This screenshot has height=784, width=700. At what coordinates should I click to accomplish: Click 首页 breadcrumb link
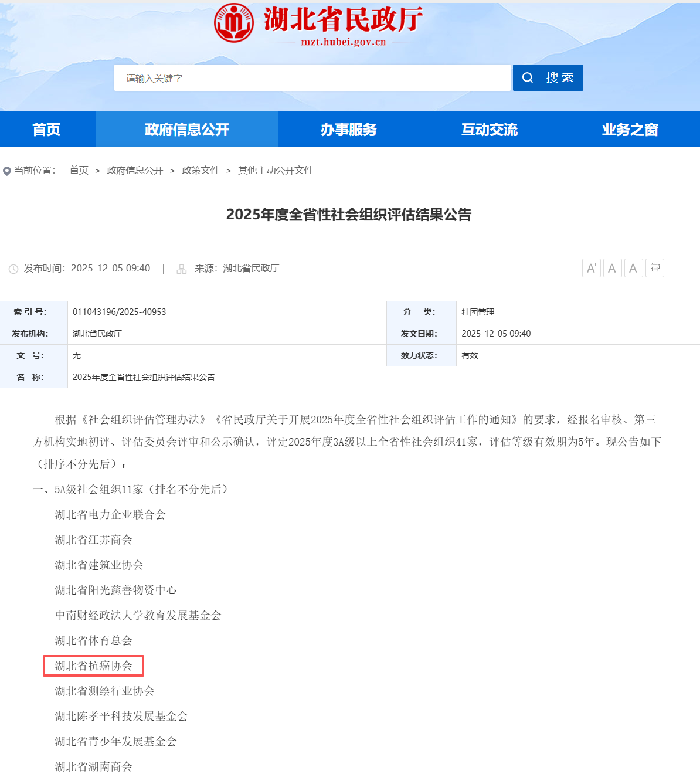point(79,170)
